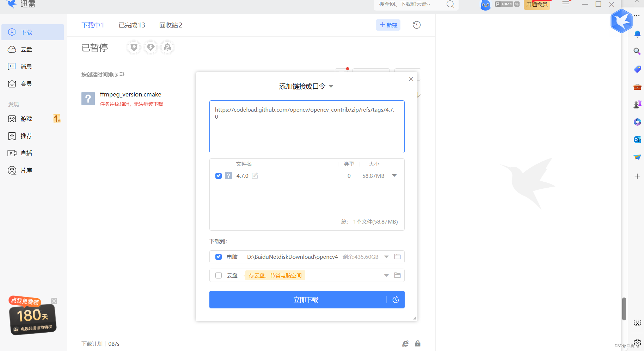Toggle the 电脑 download location checkbox
Screen dimensions: 644x351
click(x=219, y=257)
